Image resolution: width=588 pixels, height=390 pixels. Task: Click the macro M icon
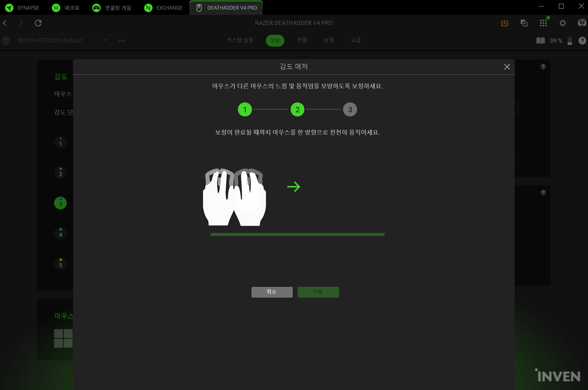[56, 8]
